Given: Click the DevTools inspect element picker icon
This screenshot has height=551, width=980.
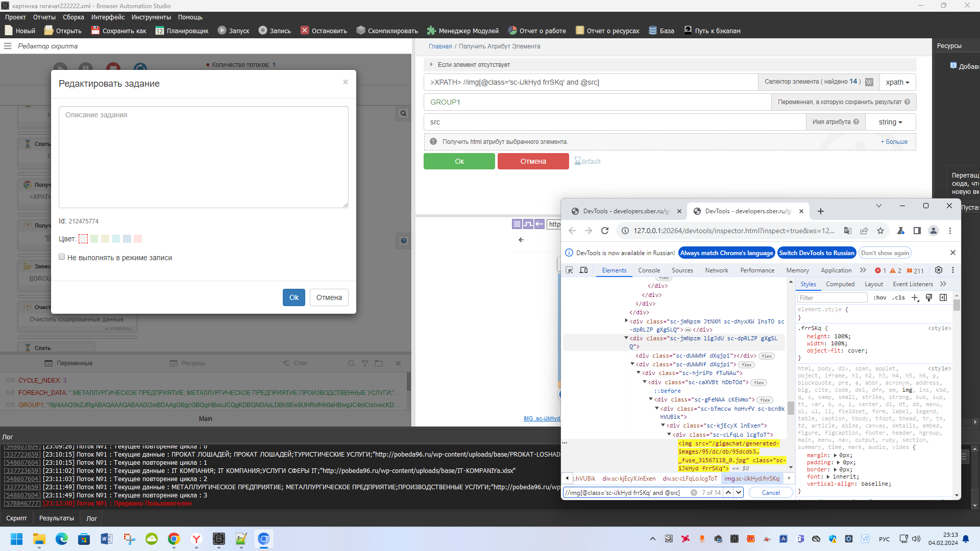Looking at the screenshot, I should 569,270.
